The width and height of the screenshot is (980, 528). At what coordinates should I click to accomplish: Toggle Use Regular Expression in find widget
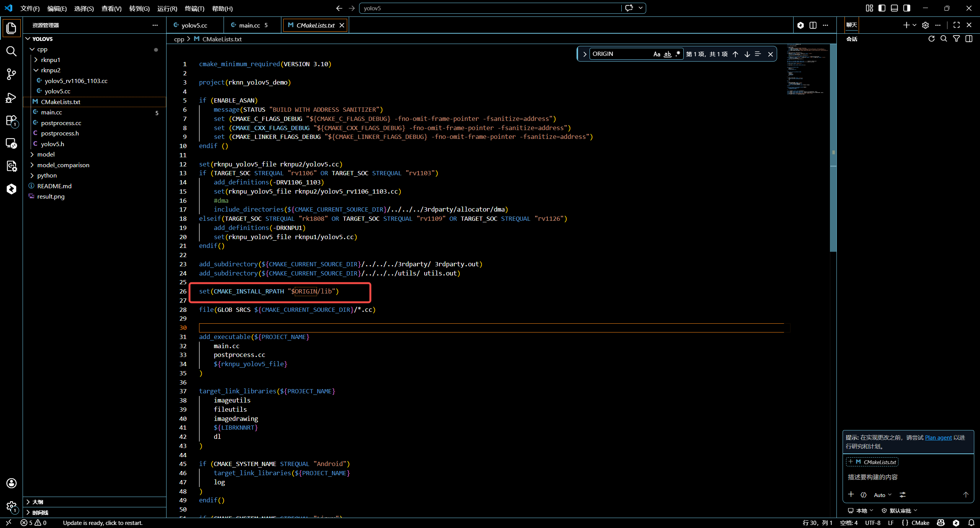(678, 54)
